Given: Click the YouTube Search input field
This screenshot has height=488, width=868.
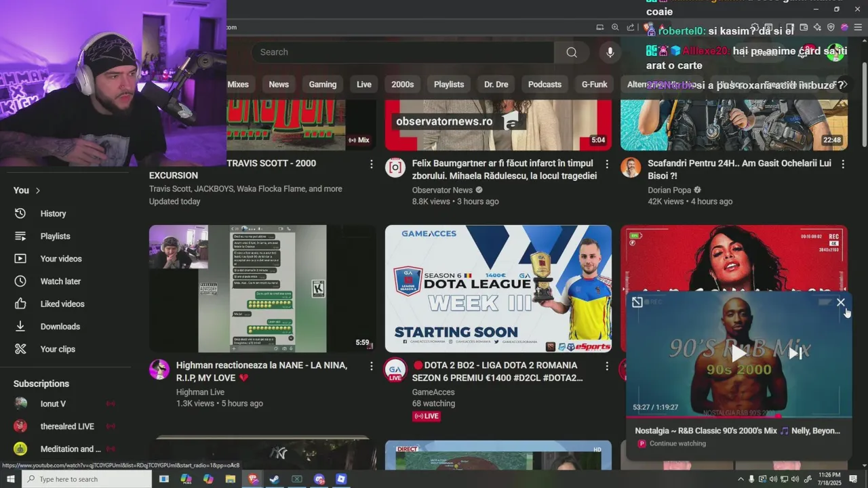Looking at the screenshot, I should (x=403, y=52).
